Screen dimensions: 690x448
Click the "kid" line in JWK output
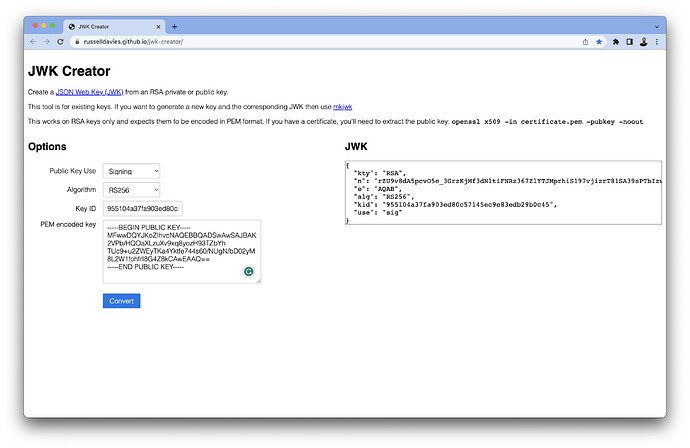point(455,205)
